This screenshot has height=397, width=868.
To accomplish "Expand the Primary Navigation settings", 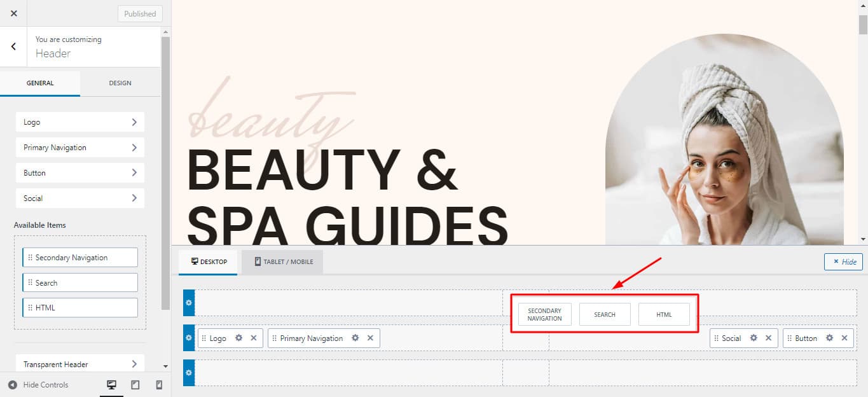I will [x=80, y=148].
